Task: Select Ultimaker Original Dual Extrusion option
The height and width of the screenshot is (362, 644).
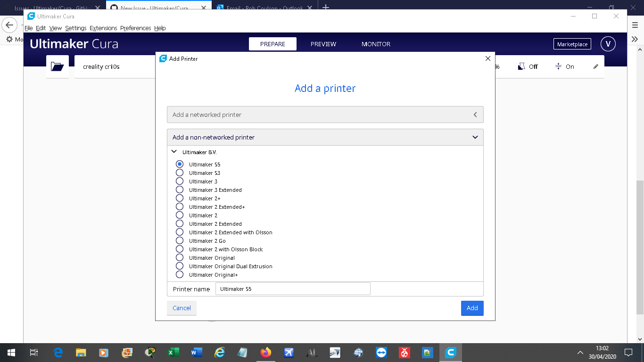Action: [x=180, y=266]
